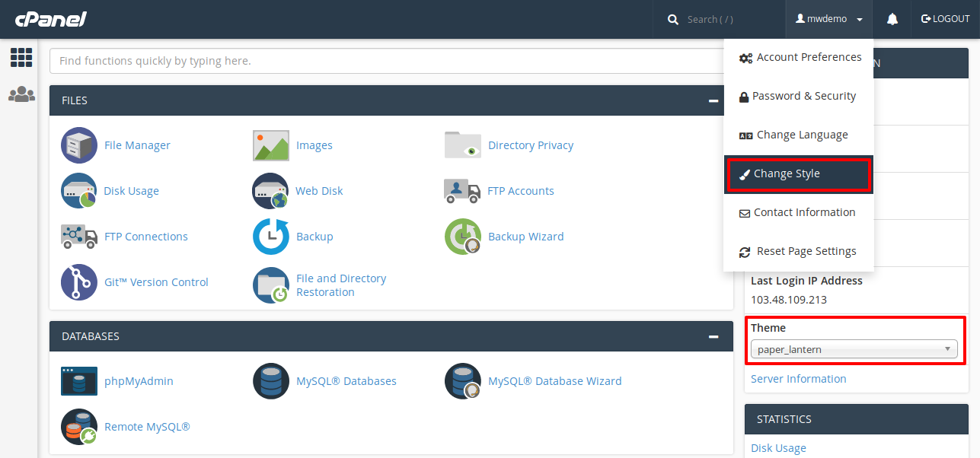
Task: Click the 103.48.109.213 IP address text
Action: click(789, 300)
